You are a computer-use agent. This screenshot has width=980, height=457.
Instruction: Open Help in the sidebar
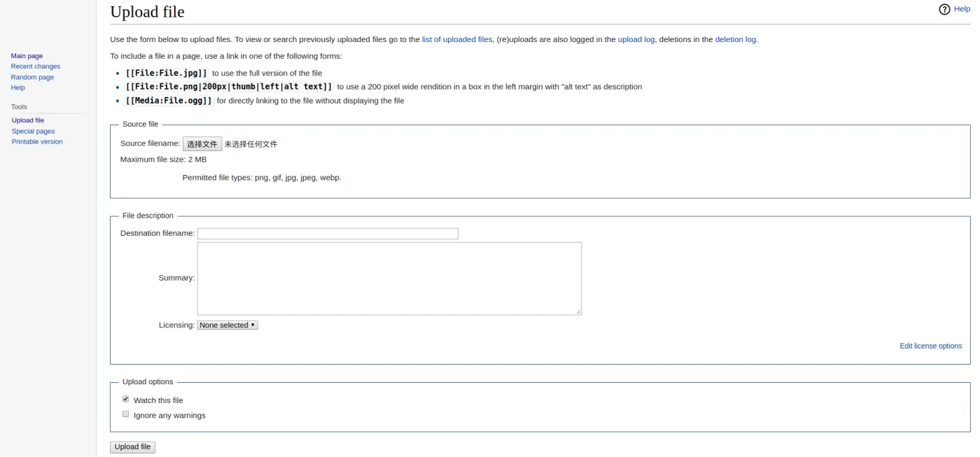pos(17,87)
